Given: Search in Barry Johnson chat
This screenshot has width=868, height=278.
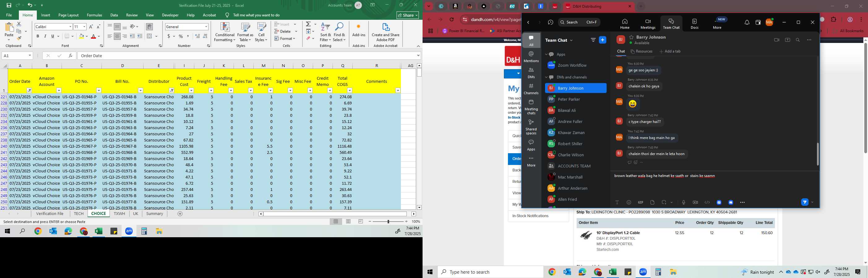Looking at the screenshot, I should [x=797, y=40].
